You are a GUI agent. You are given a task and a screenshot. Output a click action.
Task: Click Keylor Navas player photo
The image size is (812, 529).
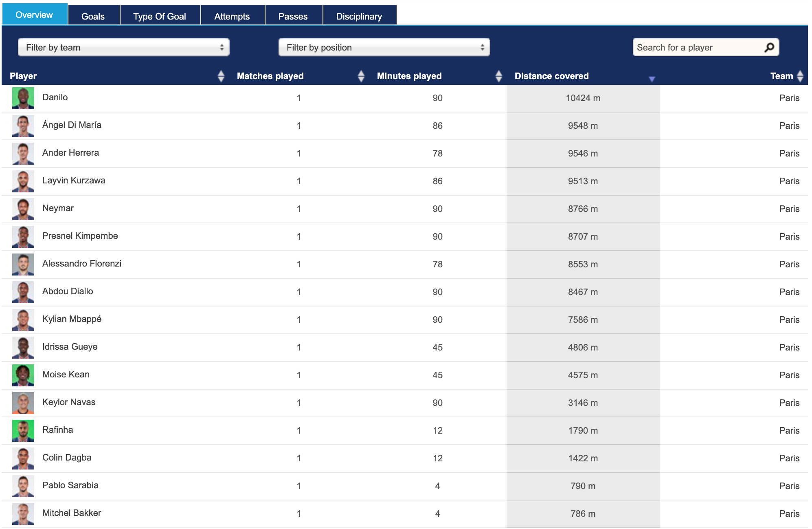[23, 403]
